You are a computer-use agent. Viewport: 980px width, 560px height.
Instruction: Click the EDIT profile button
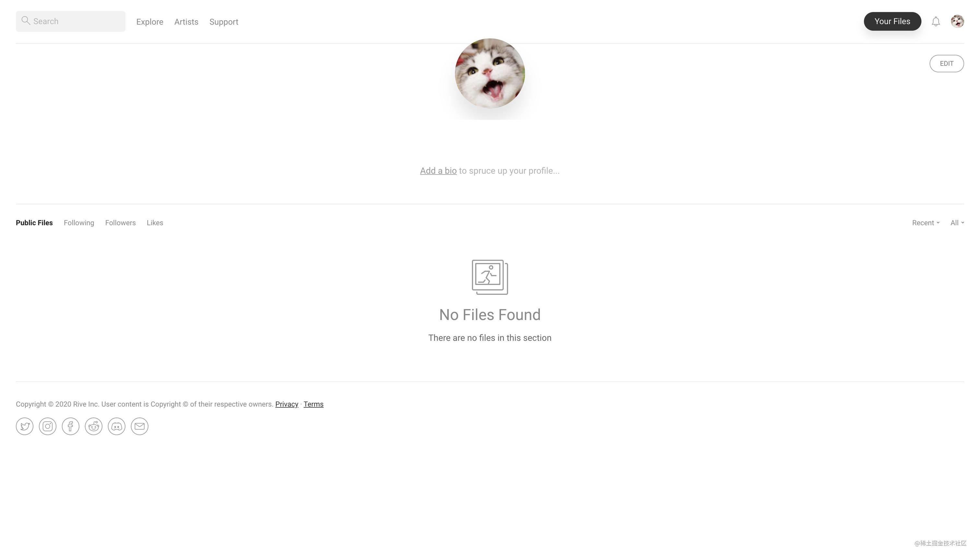947,64
